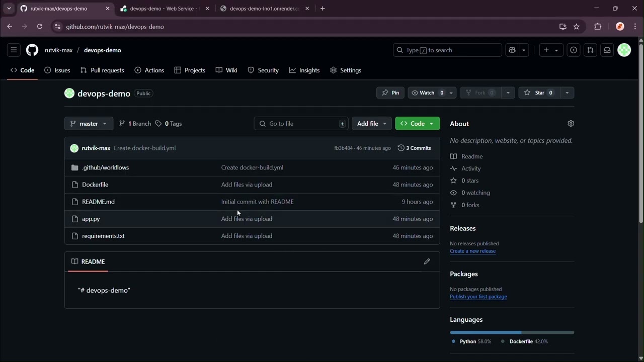Open the Security tab
644x362 pixels.
(263, 70)
